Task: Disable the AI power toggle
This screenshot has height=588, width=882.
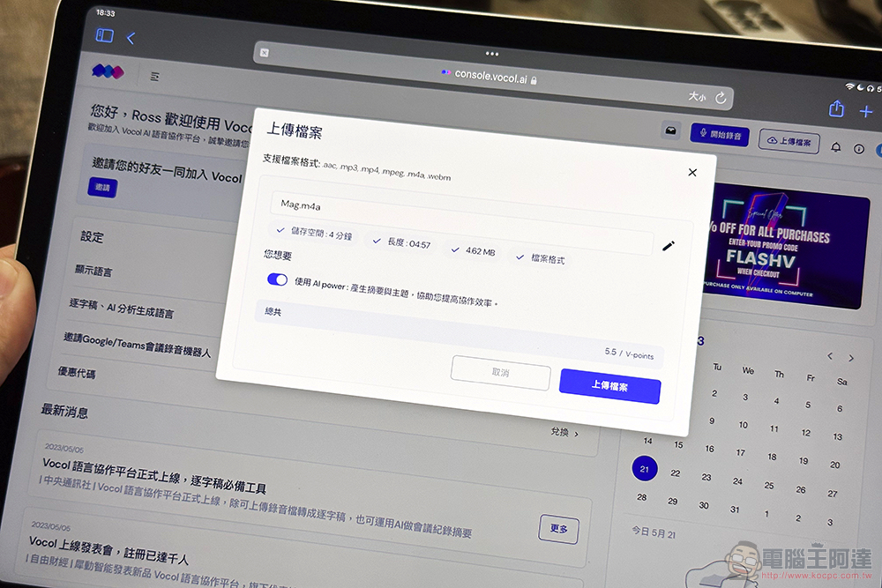Action: [x=277, y=279]
